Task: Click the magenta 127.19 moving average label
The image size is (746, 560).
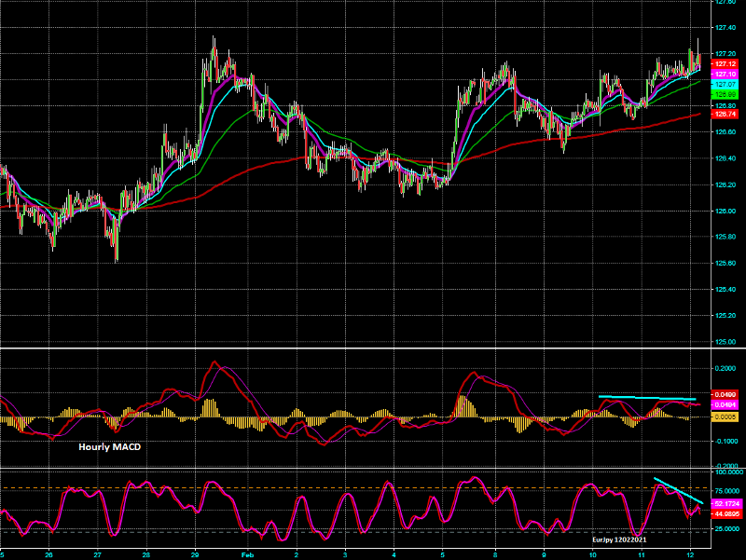Action: coord(725,74)
